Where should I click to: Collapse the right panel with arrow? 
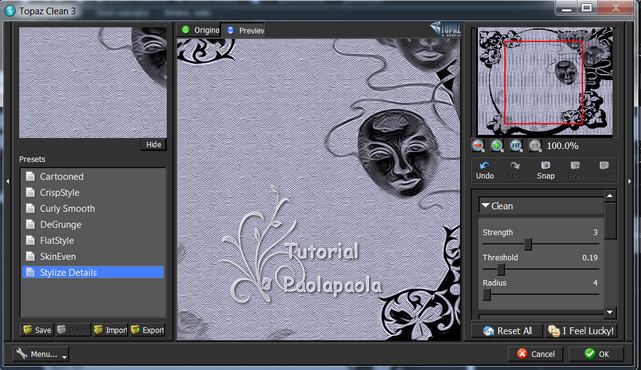(630, 181)
